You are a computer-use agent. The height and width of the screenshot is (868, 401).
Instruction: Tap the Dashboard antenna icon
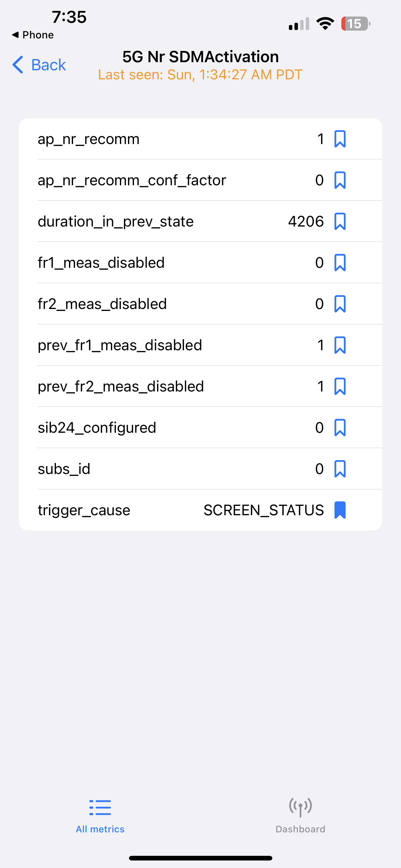tap(300, 807)
